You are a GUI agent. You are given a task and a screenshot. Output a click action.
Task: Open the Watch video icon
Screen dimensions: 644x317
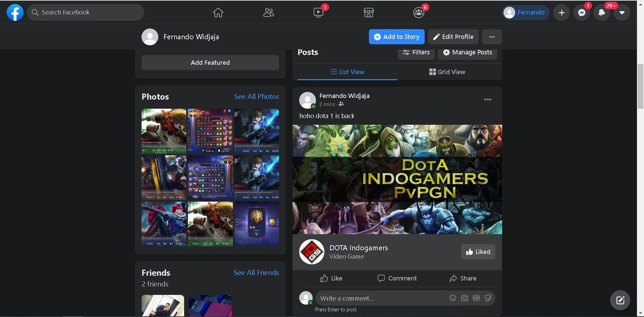coord(318,13)
